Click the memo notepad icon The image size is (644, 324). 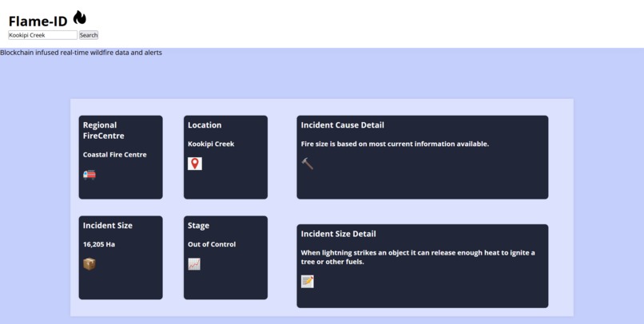307,282
